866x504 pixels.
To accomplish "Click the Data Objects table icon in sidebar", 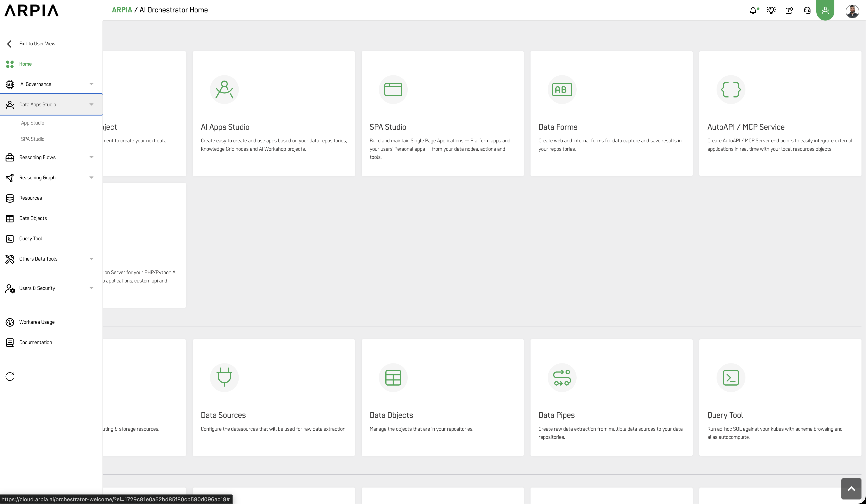I will (10, 218).
